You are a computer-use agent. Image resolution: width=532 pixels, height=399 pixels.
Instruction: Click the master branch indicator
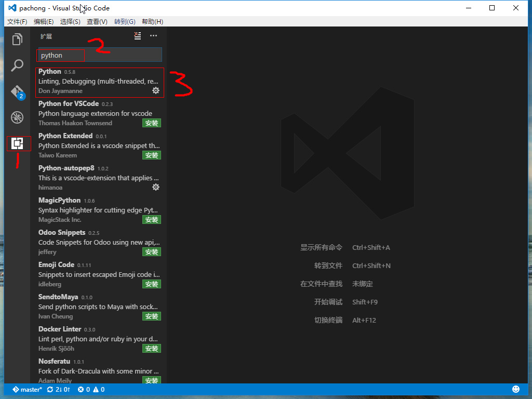[27, 389]
